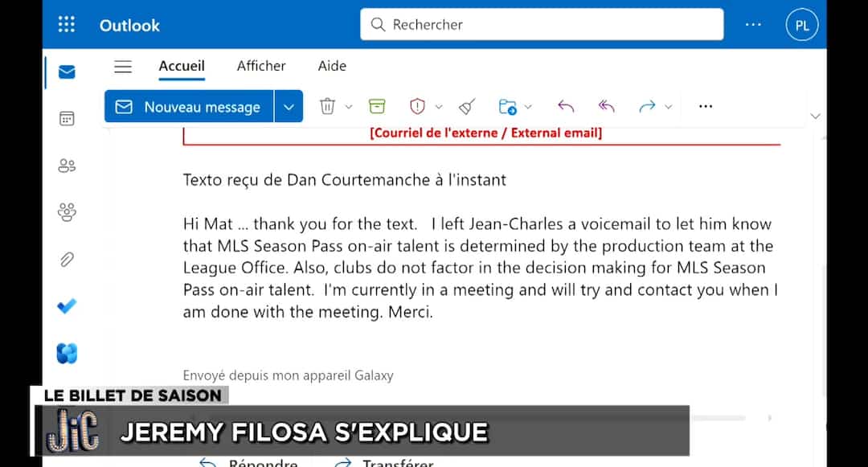The width and height of the screenshot is (868, 467).
Task: Toggle the hamburger navigation pane button
Action: coord(123,67)
